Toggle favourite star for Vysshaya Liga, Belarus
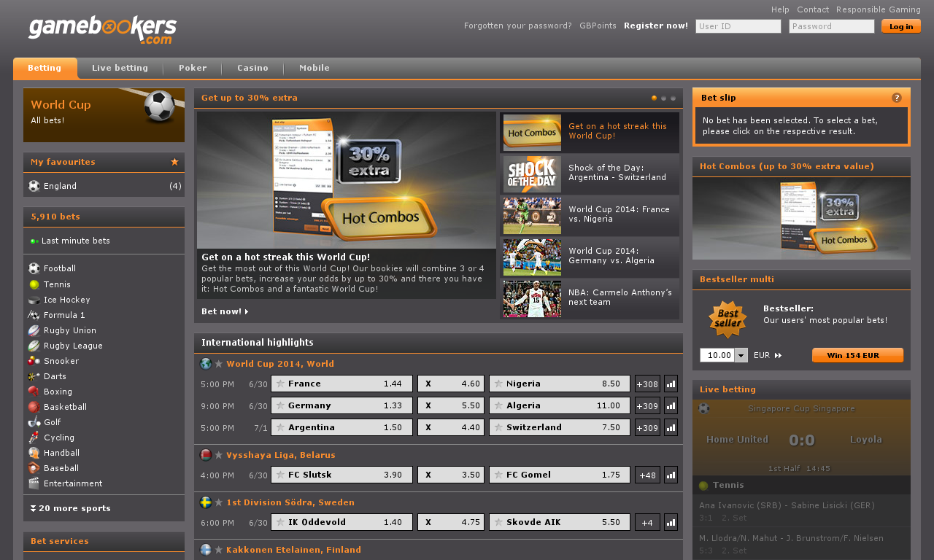Screen dimensions: 934x560 (219, 455)
